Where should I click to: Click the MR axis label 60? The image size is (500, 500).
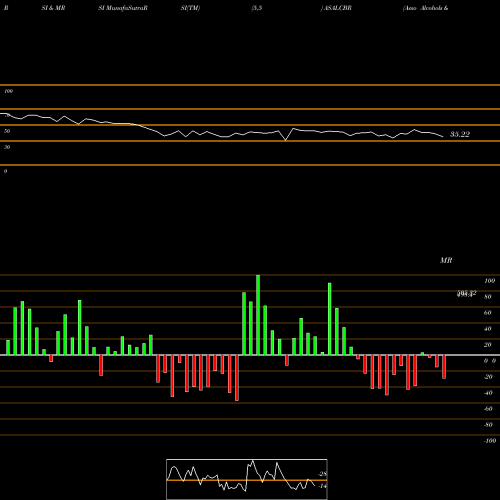pyautogui.click(x=488, y=313)
